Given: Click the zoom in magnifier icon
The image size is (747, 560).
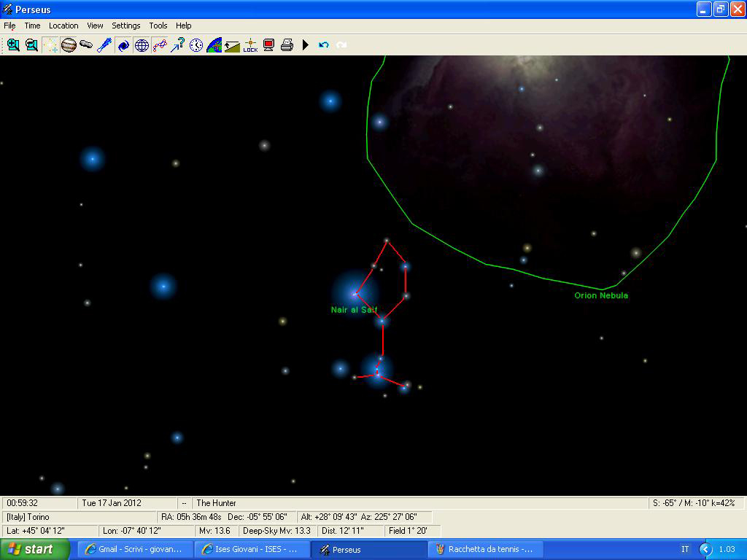Looking at the screenshot, I should click(13, 45).
